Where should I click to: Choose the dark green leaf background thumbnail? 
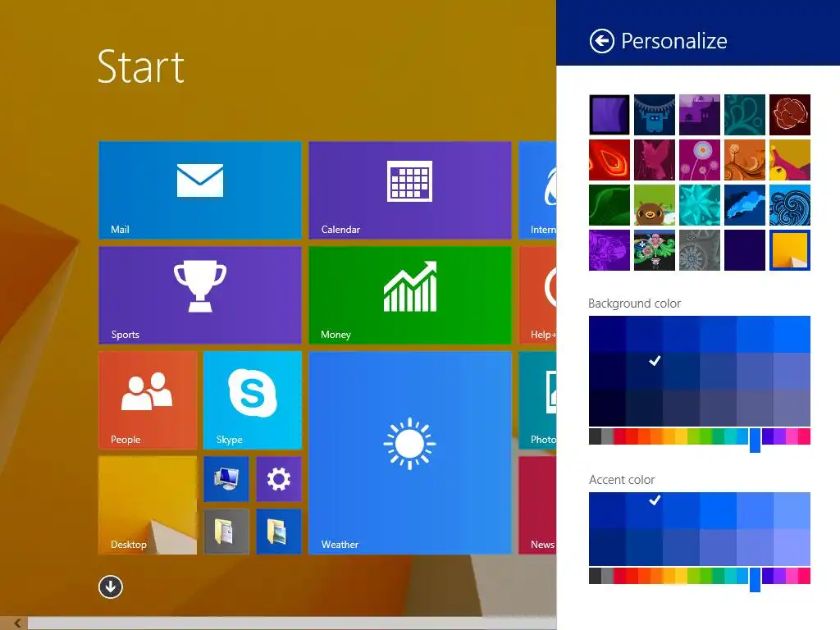point(609,205)
